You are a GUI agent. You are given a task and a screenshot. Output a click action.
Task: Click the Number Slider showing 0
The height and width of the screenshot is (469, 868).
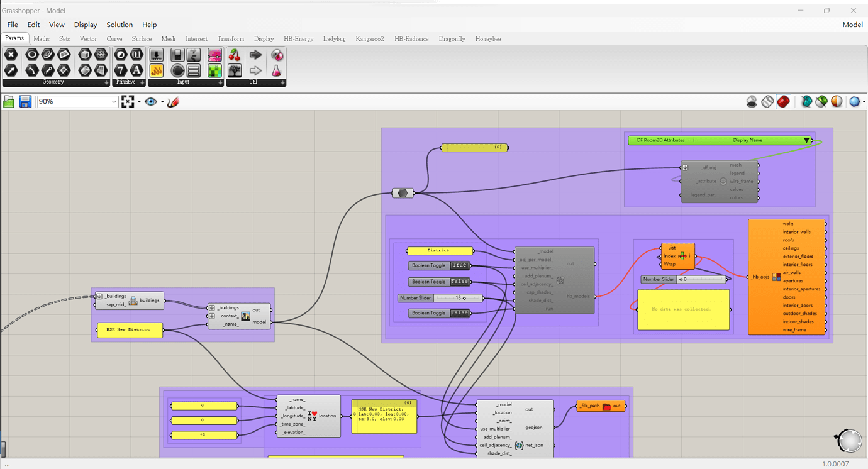[684, 279]
